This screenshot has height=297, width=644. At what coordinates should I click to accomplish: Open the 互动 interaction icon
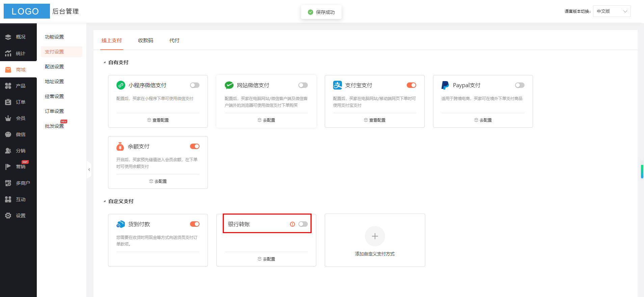8,199
